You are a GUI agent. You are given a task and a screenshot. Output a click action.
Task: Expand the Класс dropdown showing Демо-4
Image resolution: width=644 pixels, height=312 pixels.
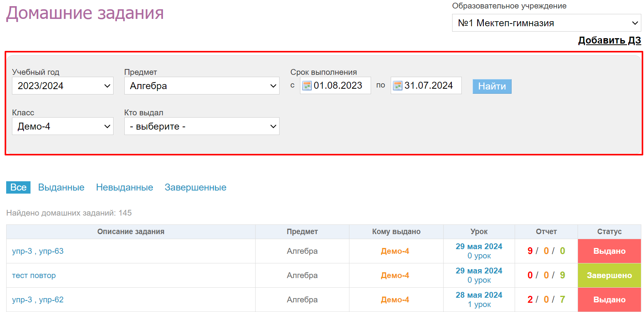click(x=63, y=126)
